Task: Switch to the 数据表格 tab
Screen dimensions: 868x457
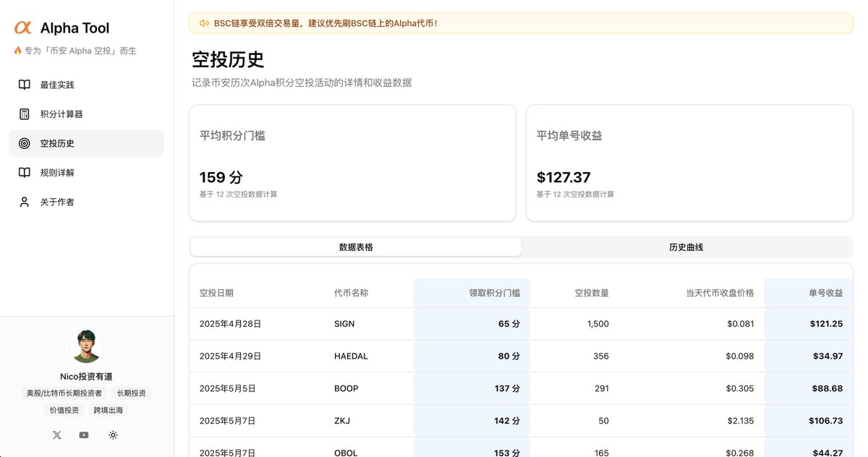Action: 356,247
